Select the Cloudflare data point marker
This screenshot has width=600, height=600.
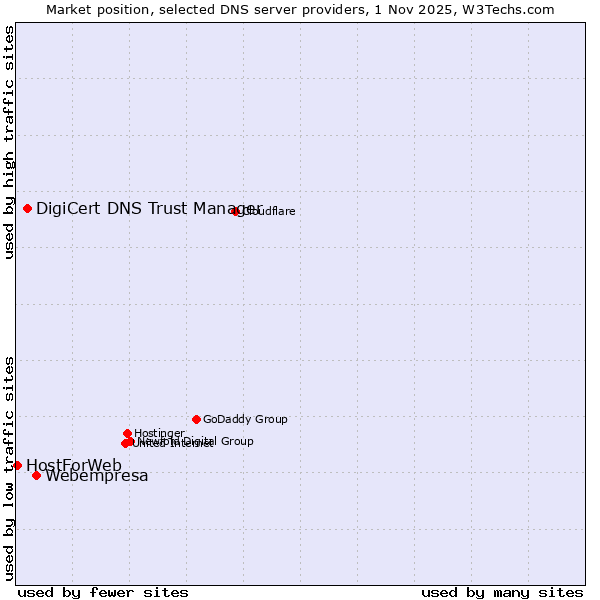236,211
